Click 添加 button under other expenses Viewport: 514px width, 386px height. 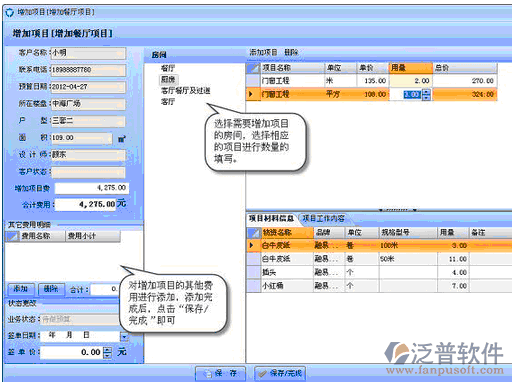(20, 289)
